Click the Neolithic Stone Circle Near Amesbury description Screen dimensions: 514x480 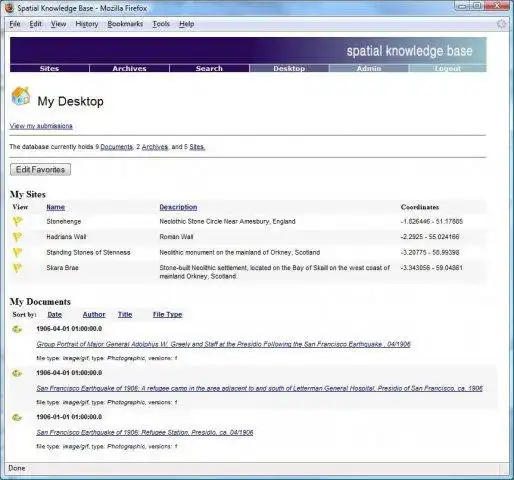[x=227, y=221]
